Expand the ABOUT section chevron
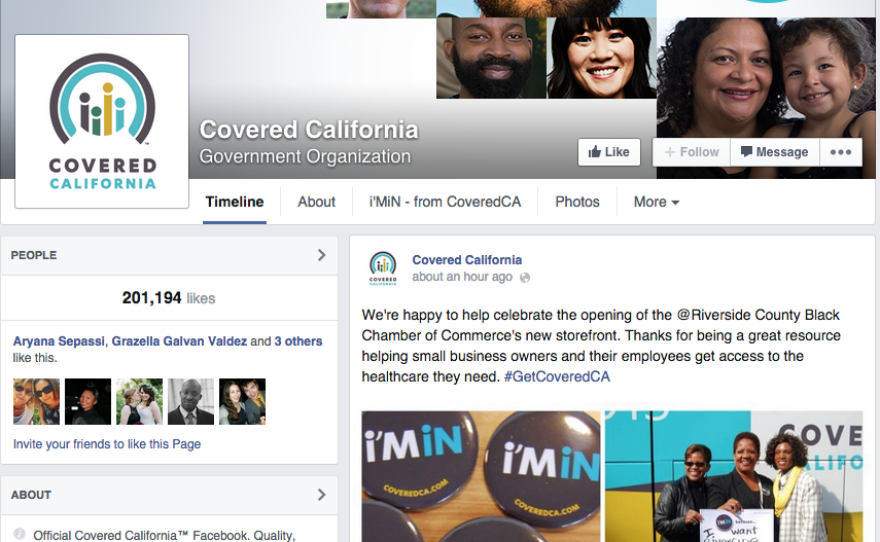 (x=322, y=495)
